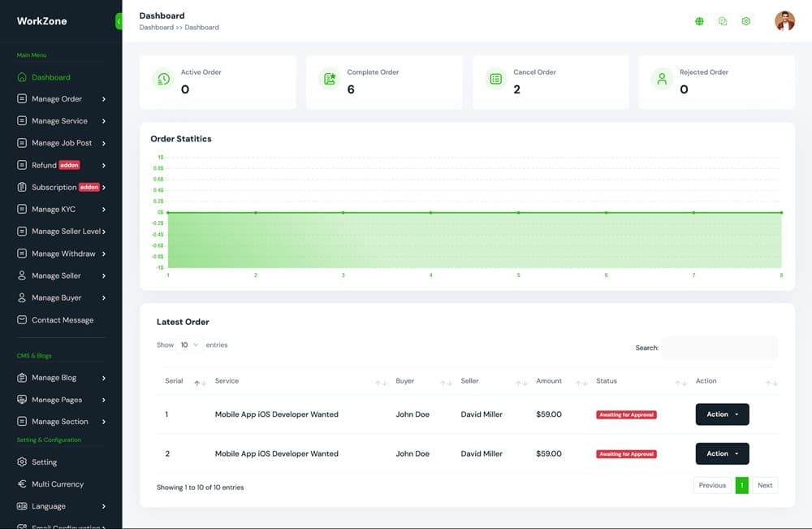The width and height of the screenshot is (812, 529).
Task: Open the chat messages icon
Action: (x=723, y=21)
